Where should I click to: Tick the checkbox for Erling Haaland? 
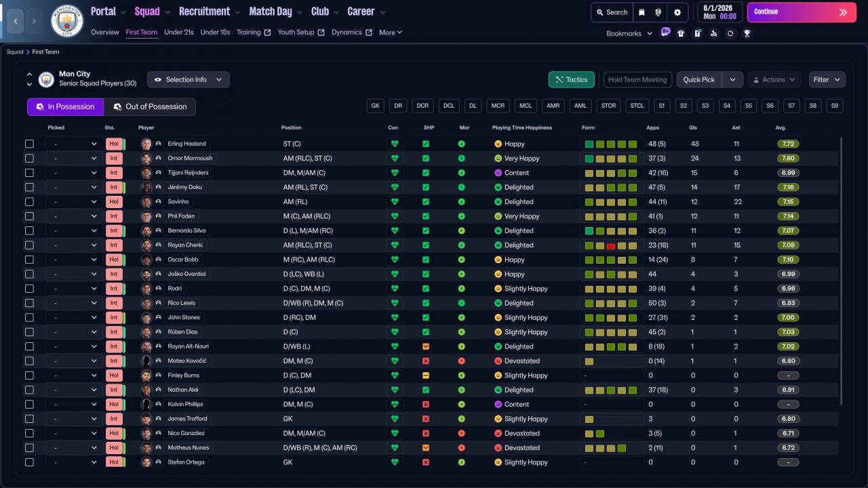point(29,144)
